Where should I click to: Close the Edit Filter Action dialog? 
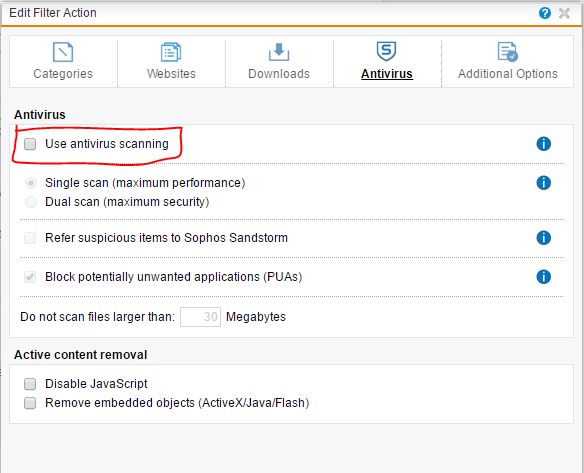click(x=564, y=13)
